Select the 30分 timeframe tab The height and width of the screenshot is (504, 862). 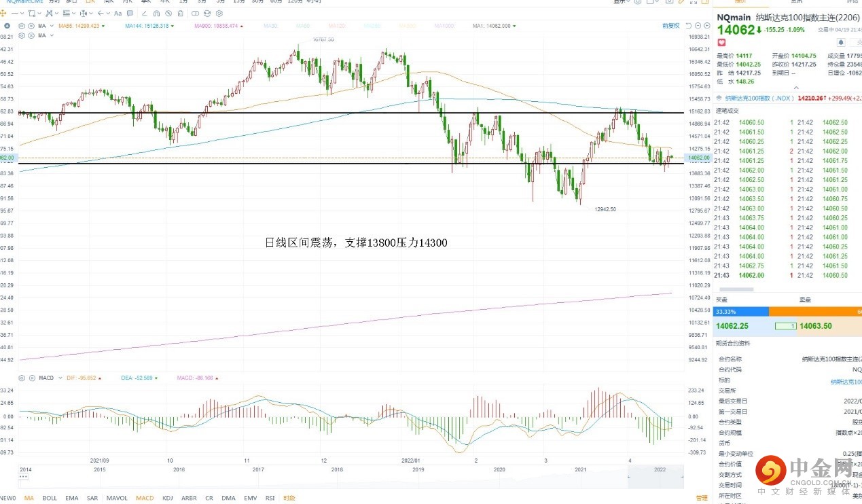pos(257,1)
